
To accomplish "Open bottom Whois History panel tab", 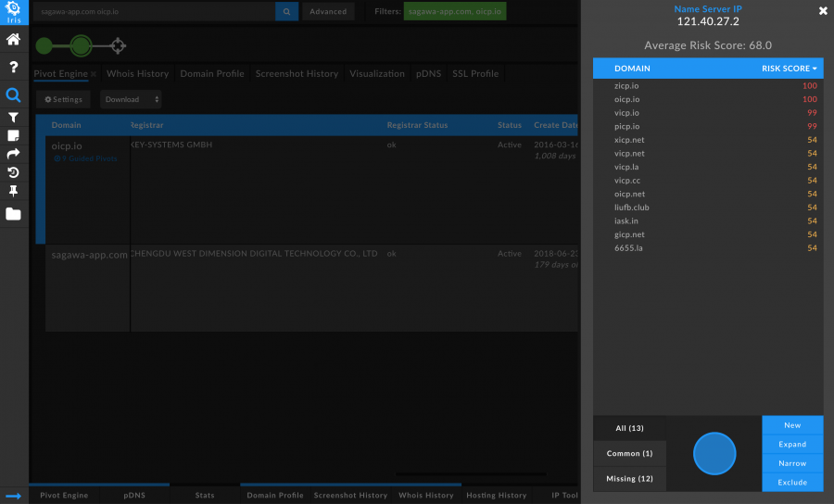I will click(426, 495).
